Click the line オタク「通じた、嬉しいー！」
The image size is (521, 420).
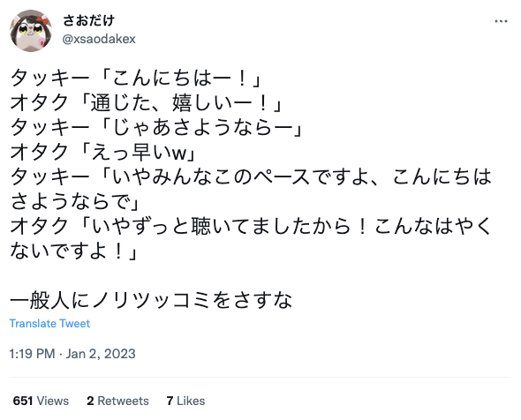tap(147, 103)
